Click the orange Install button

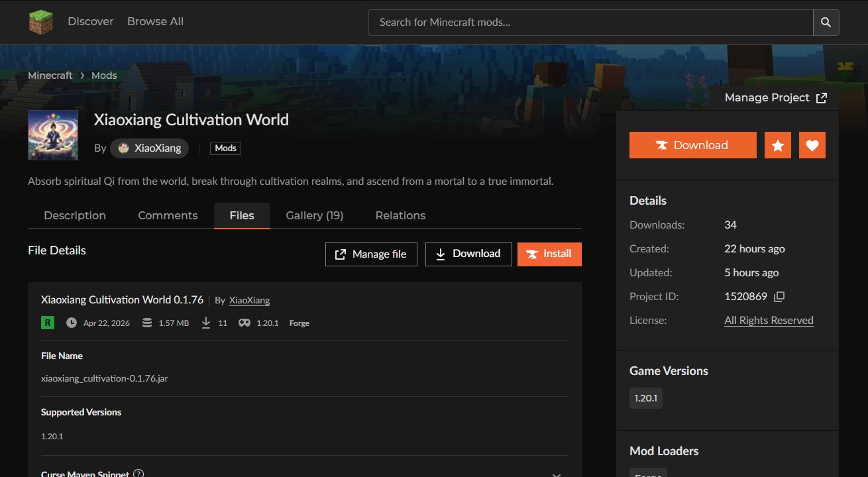tap(549, 254)
